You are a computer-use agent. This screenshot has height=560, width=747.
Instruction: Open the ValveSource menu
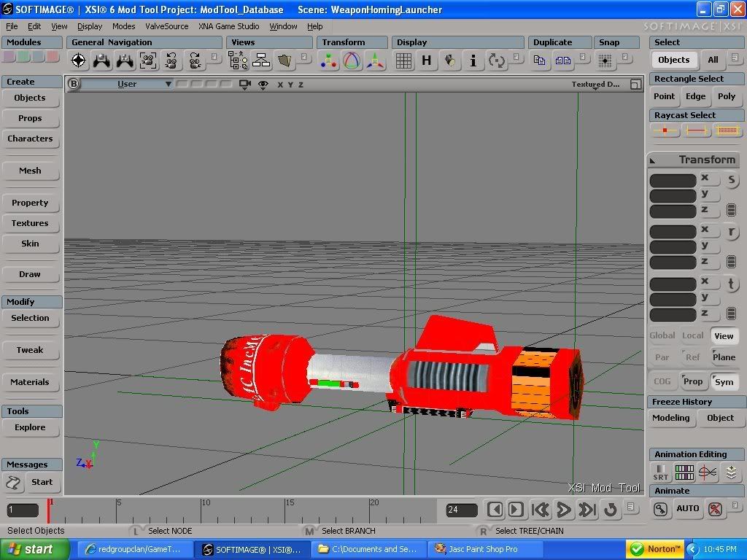coord(167,26)
